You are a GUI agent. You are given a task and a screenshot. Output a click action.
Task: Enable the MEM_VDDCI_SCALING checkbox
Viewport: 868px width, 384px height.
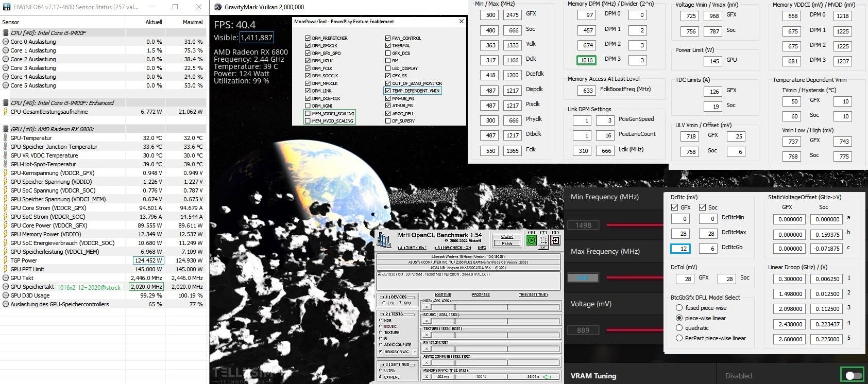[x=308, y=114]
